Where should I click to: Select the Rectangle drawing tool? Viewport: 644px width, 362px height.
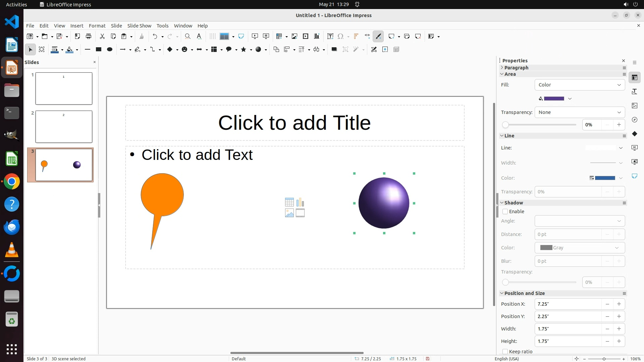pos(99,49)
